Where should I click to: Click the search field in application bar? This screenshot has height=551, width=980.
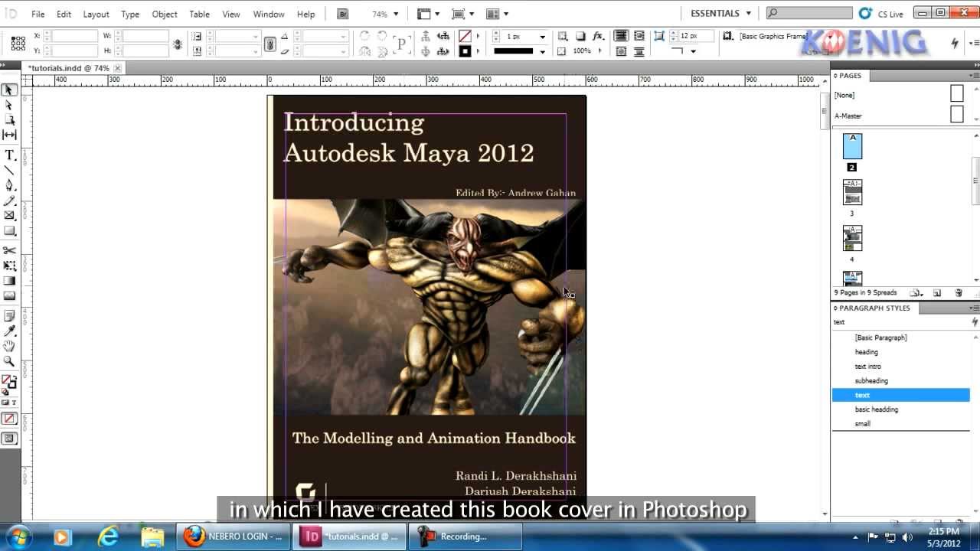(x=809, y=14)
